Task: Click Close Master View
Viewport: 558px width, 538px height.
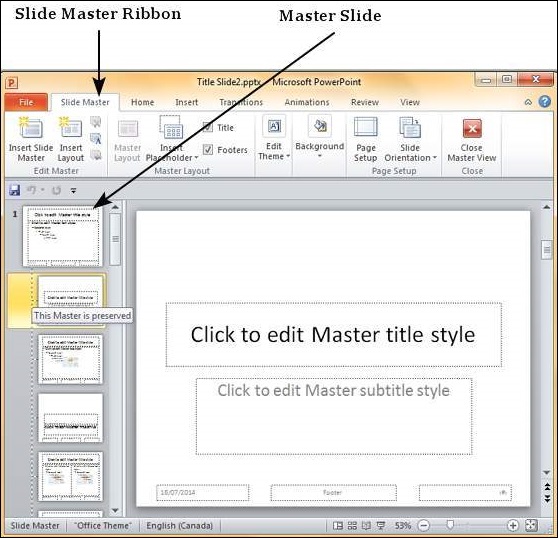Action: [x=472, y=140]
